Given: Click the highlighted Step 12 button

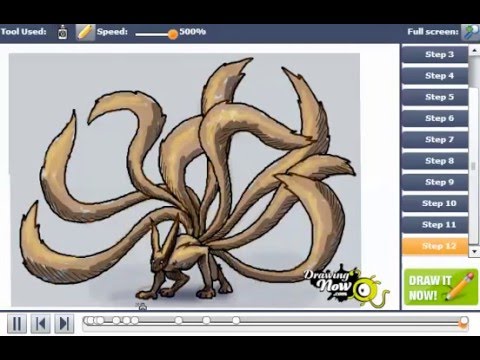Looking at the screenshot, I should coord(435,246).
